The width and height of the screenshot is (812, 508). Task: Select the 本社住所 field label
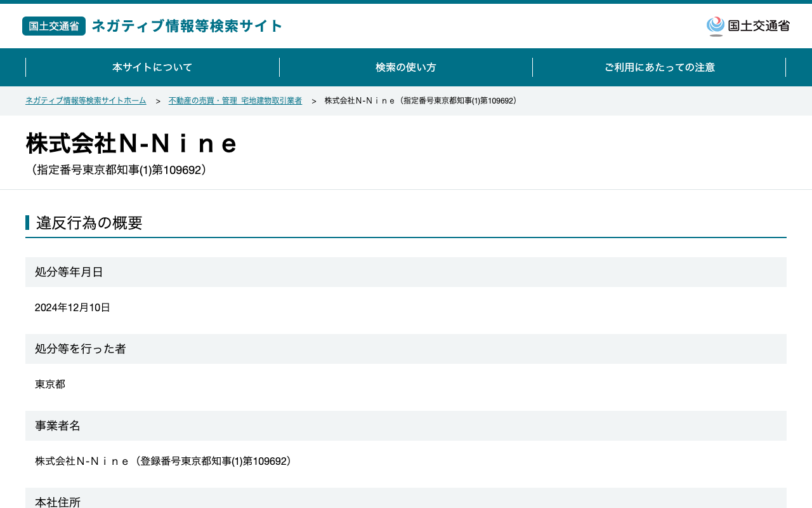[x=58, y=502]
